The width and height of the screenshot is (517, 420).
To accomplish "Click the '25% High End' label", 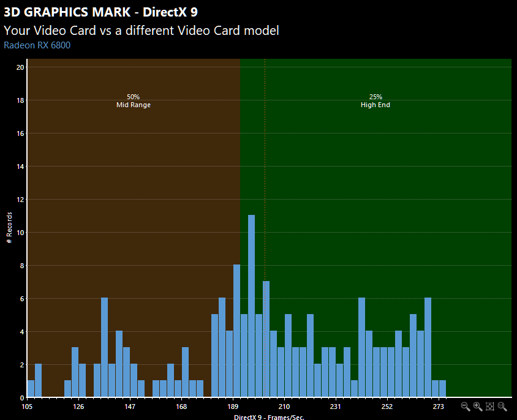I will click(x=375, y=101).
